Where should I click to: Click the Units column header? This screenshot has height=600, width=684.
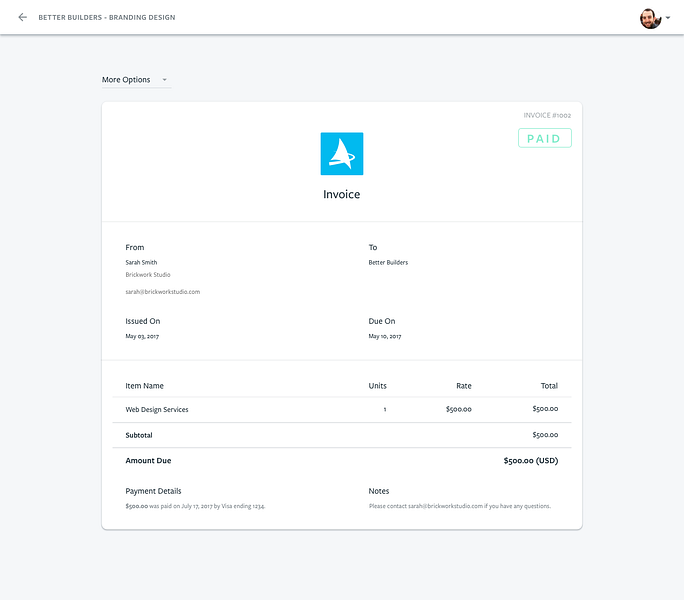click(377, 386)
